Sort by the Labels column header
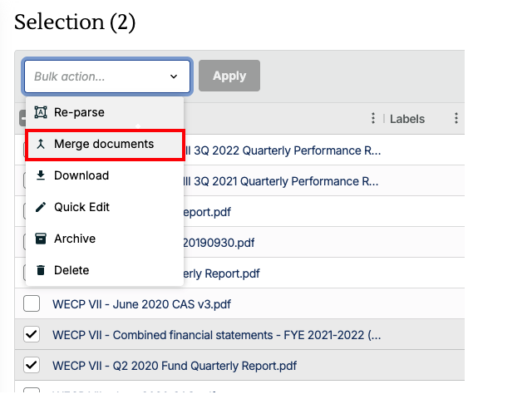This screenshot has height=399, width=532. [x=407, y=119]
